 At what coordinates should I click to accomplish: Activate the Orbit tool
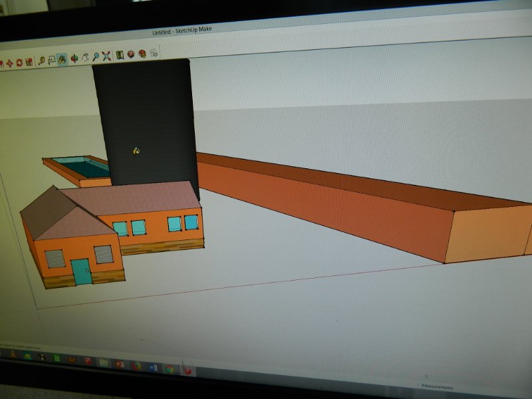(74, 59)
